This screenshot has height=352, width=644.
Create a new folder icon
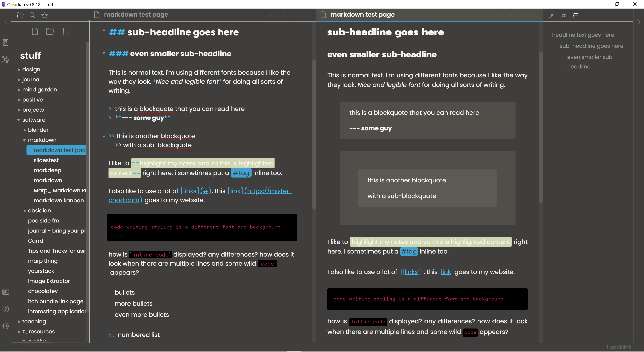50,32
